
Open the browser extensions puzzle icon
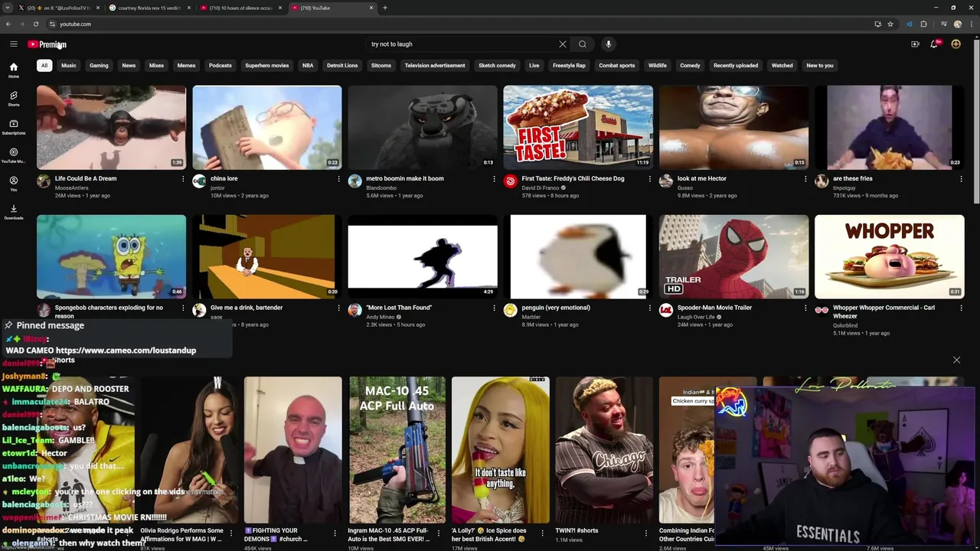click(923, 24)
